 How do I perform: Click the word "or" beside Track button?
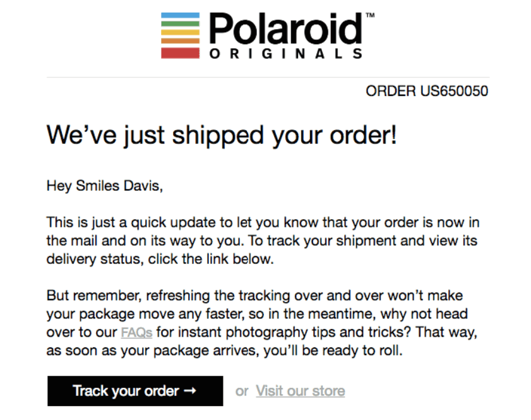click(242, 391)
